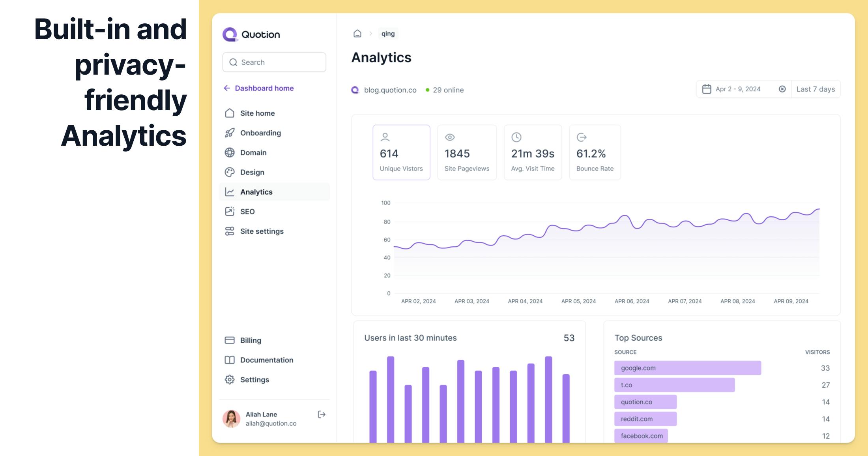Click the exit icon in Bounce Rate card
This screenshot has width=868, height=456.
pos(582,137)
